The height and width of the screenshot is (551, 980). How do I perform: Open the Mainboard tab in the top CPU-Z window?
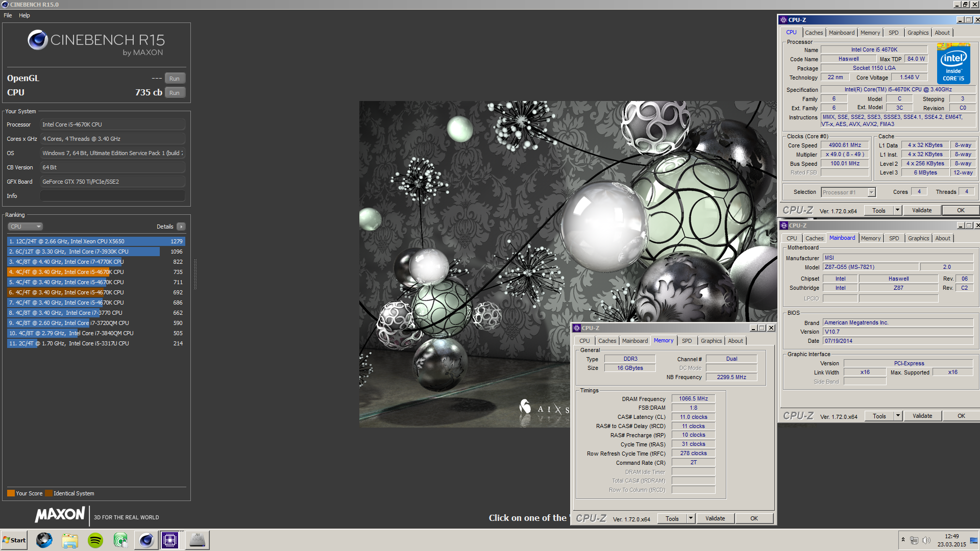(x=842, y=33)
